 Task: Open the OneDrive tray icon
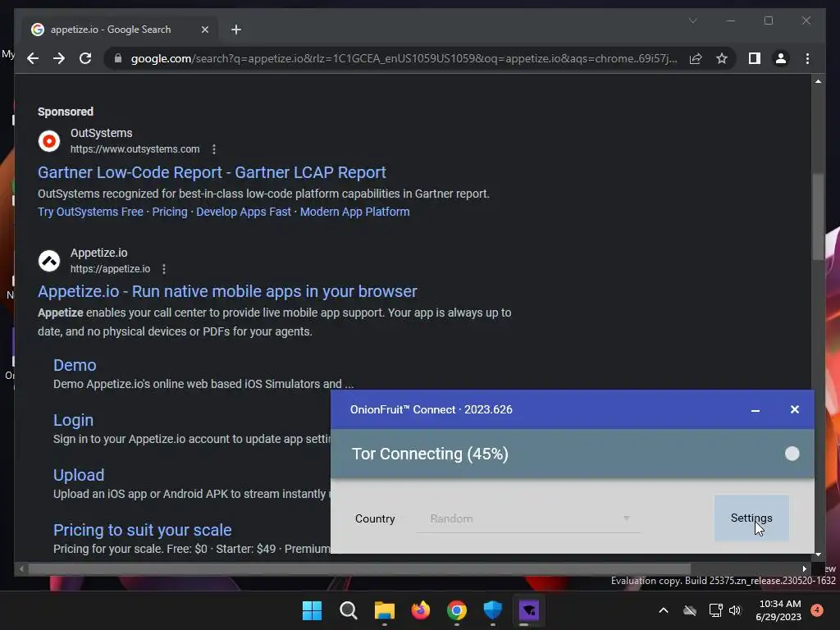[689, 610]
